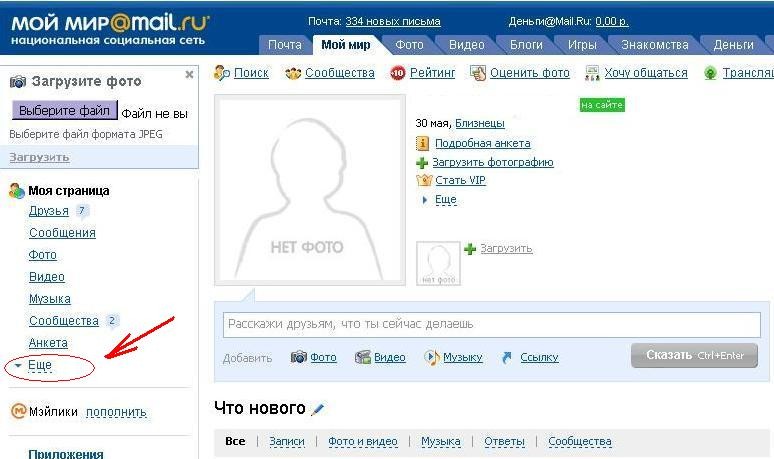Switch to the Блоги tab

click(x=526, y=45)
